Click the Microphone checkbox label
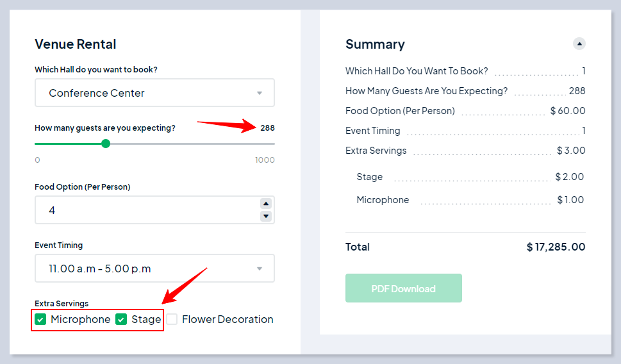 81,319
